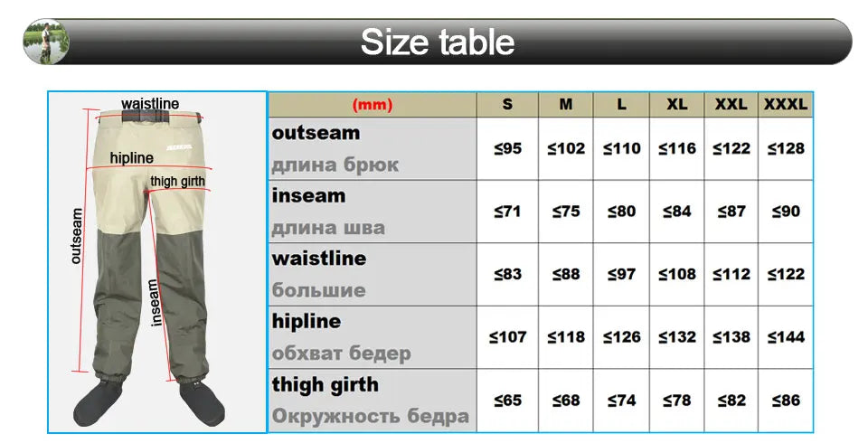Click the hipline label on the pants diagram
Image resolution: width=868 pixels, height=443 pixels.
[x=132, y=158]
